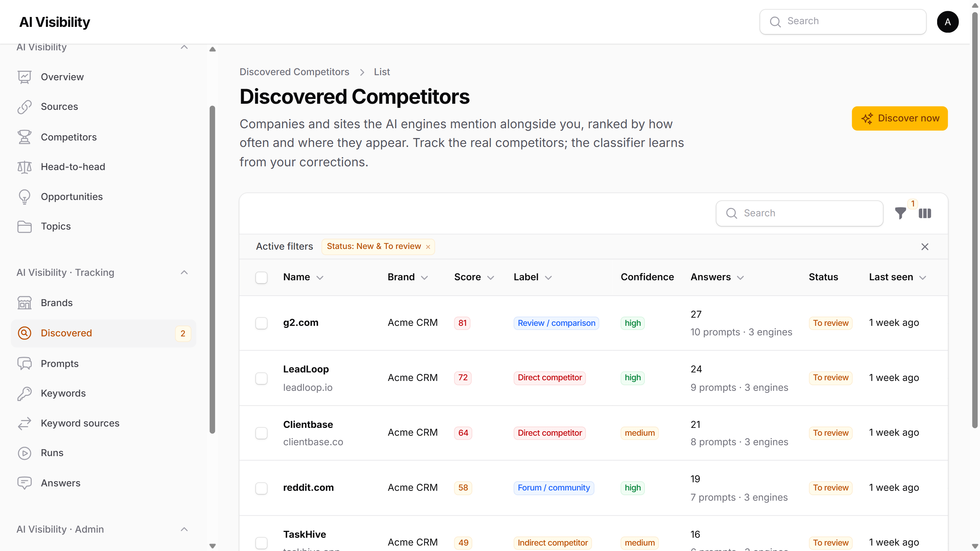
Task: Click the Forum / community label on reddit.com
Action: [554, 488]
